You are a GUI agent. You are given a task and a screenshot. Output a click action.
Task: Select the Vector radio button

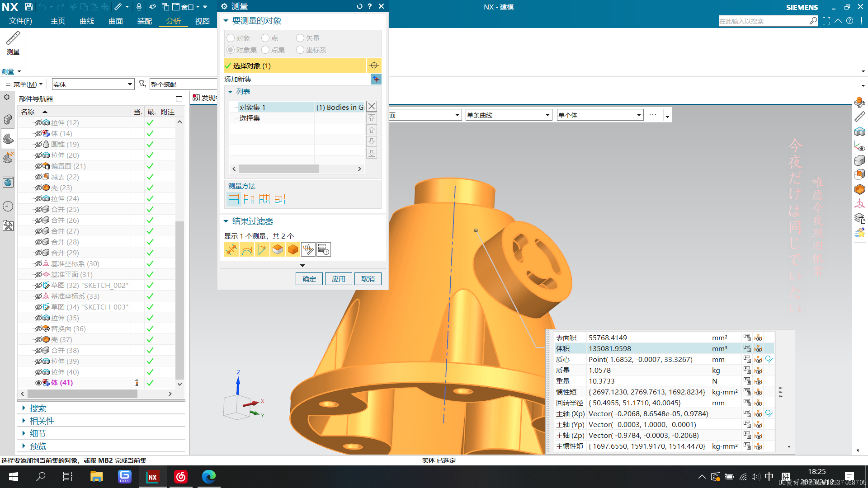click(300, 38)
